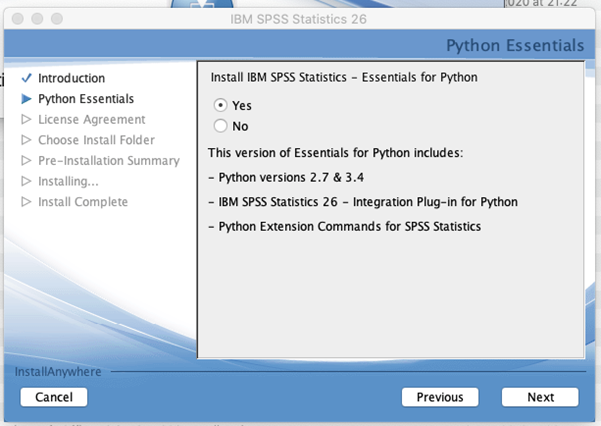Image resolution: width=601 pixels, height=426 pixels.
Task: Click the InstallAnywhere label
Action: coord(58,372)
